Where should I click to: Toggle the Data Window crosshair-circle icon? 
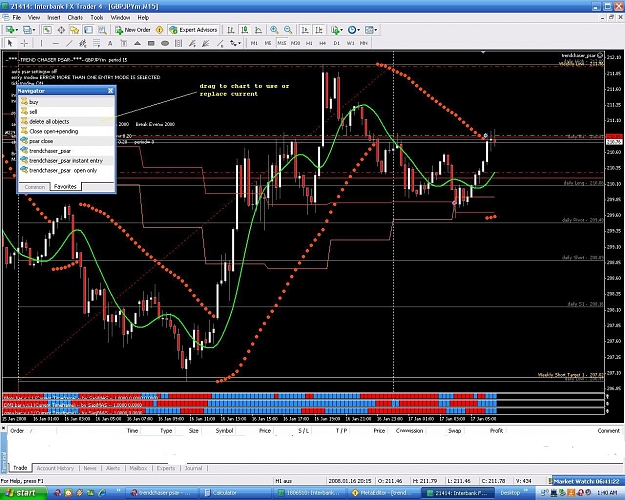61,30
